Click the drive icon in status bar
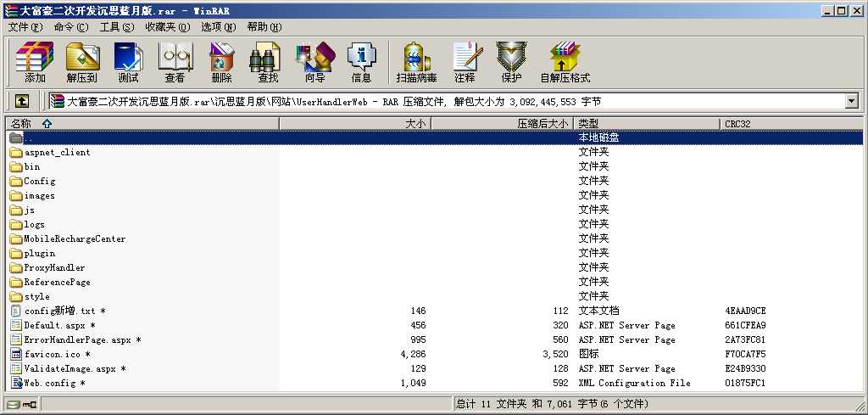This screenshot has height=415, width=868. (x=14, y=405)
